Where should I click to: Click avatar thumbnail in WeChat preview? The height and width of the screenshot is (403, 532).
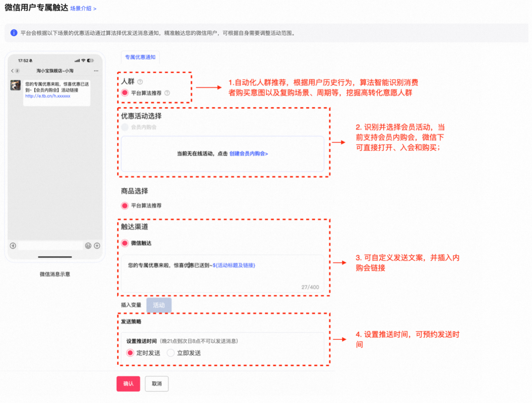(x=15, y=85)
